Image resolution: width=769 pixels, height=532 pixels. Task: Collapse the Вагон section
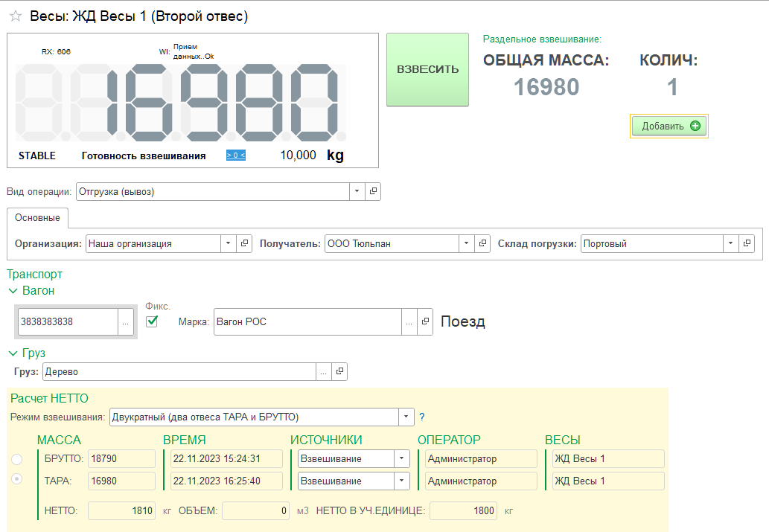click(13, 291)
